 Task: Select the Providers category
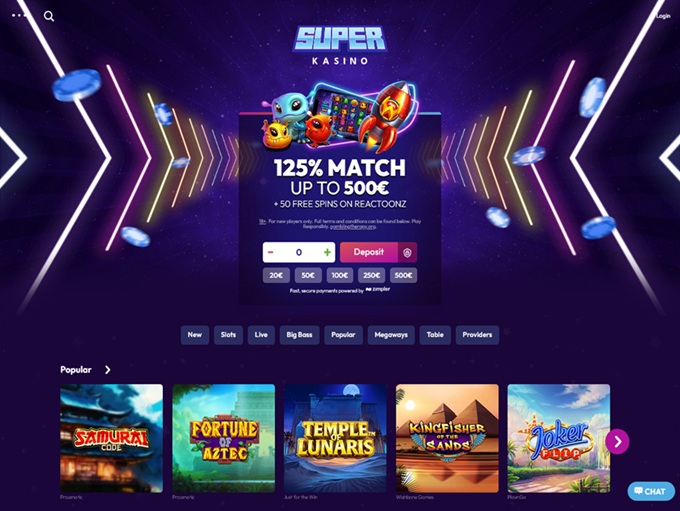pyautogui.click(x=477, y=335)
